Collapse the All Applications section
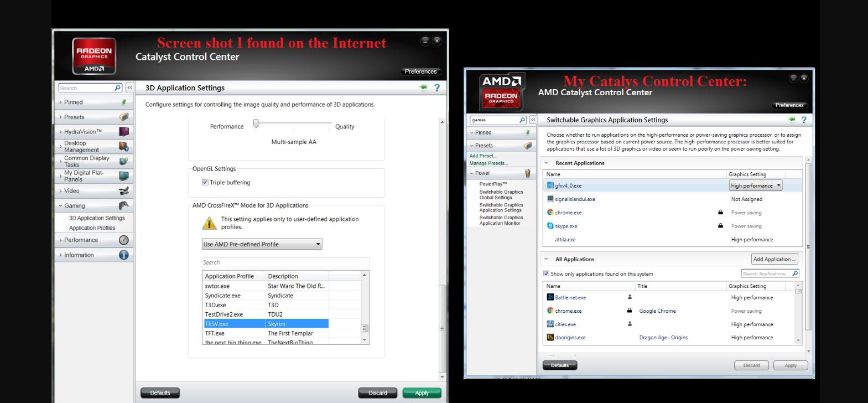The width and height of the screenshot is (868, 403). pos(547,259)
